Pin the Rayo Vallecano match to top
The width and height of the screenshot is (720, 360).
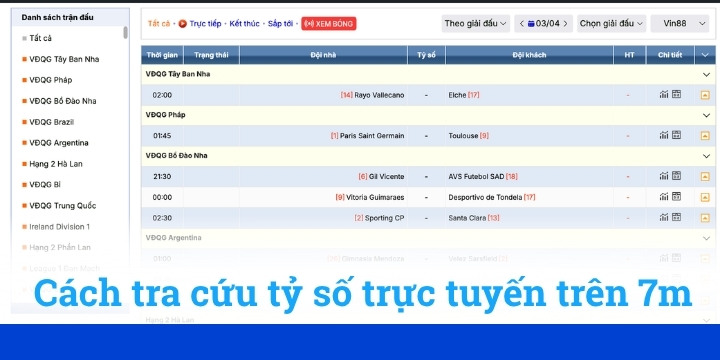[x=705, y=96]
